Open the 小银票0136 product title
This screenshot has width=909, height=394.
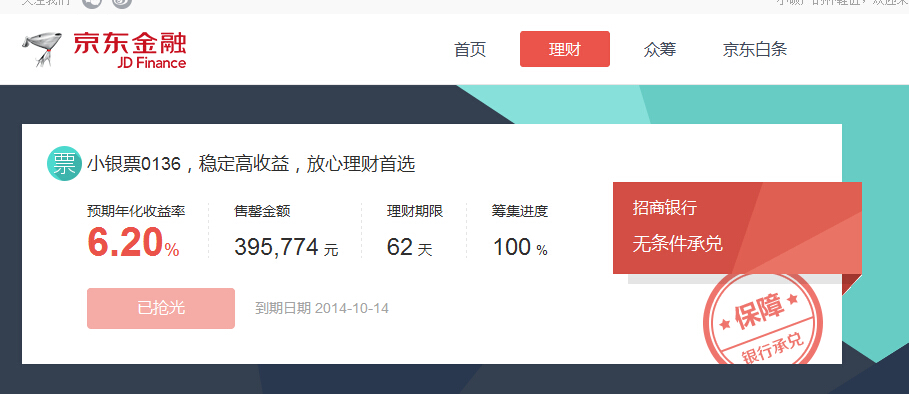point(251,165)
